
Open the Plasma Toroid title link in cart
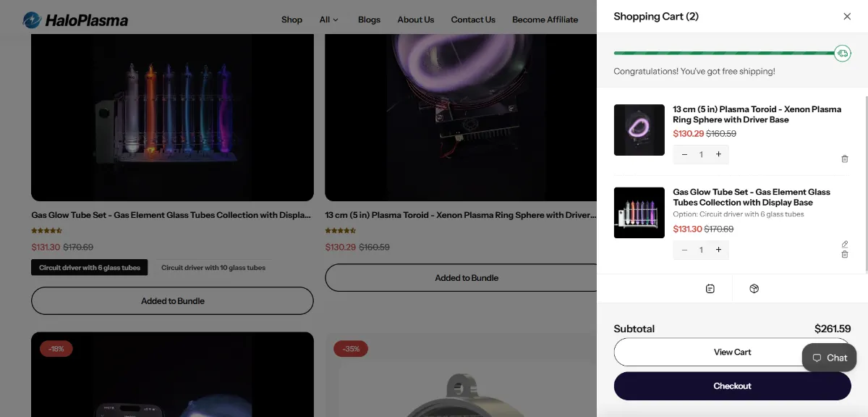click(757, 114)
